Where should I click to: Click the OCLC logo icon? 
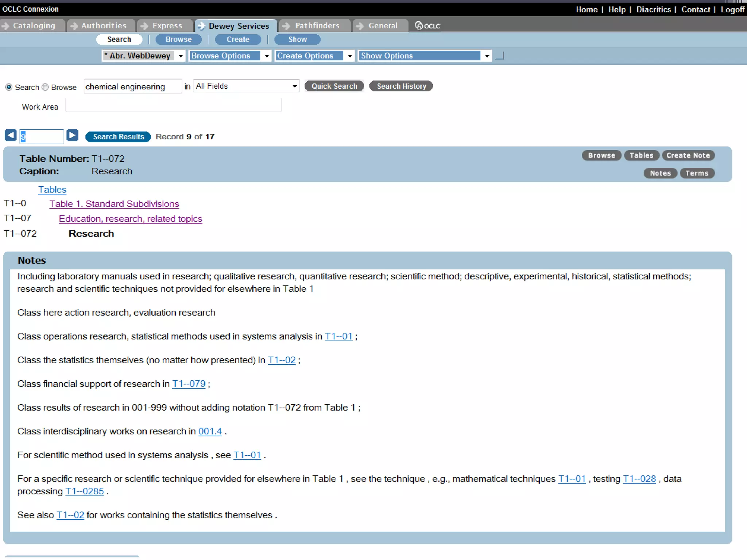pos(427,26)
